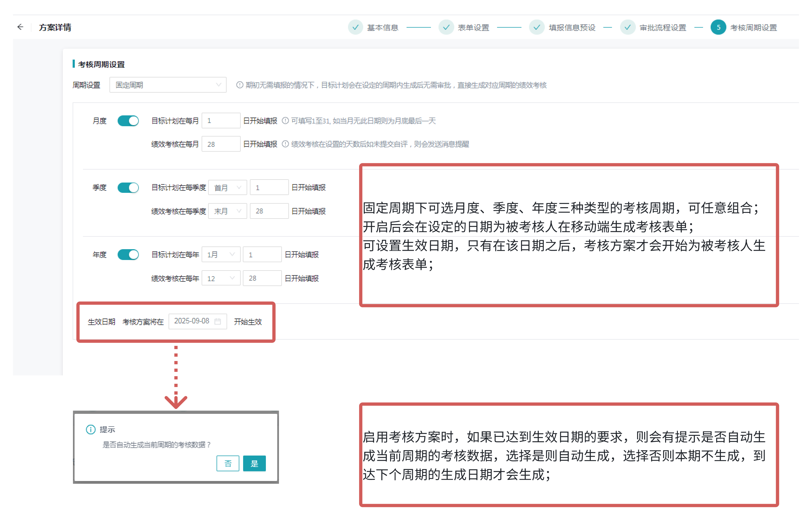Toggle the 年度 switch
The height and width of the screenshot is (520, 812).
(128, 254)
